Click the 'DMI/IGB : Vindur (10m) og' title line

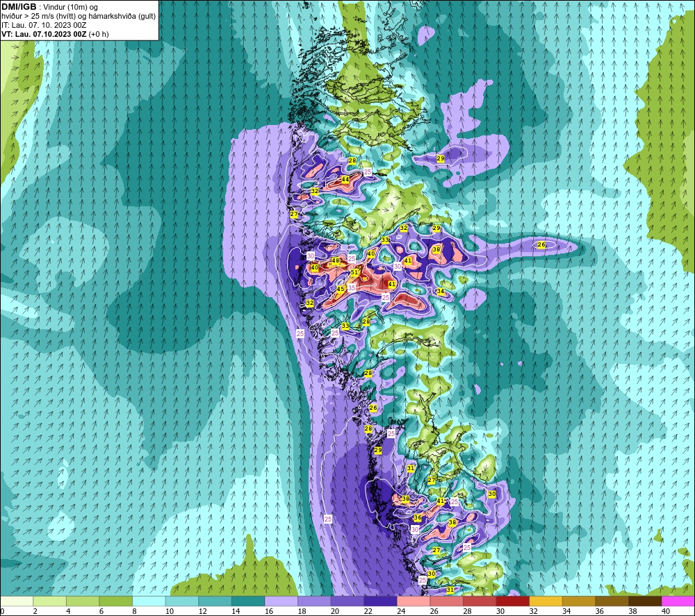tap(49, 7)
